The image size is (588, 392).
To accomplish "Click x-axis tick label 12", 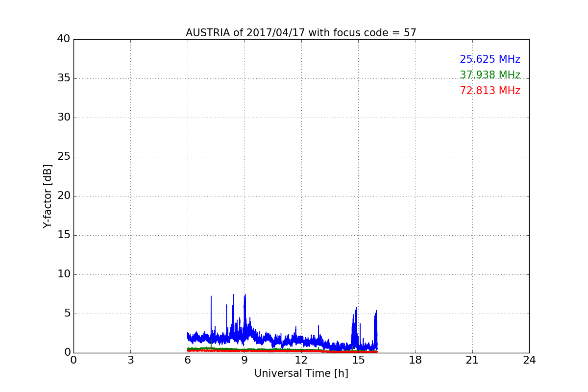I will 301,360.
